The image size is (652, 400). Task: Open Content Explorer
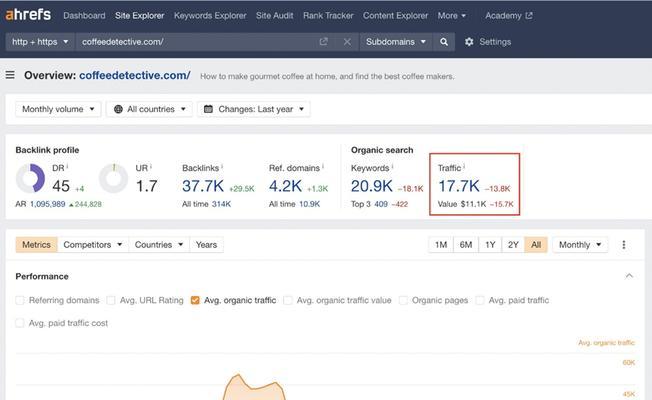point(395,15)
